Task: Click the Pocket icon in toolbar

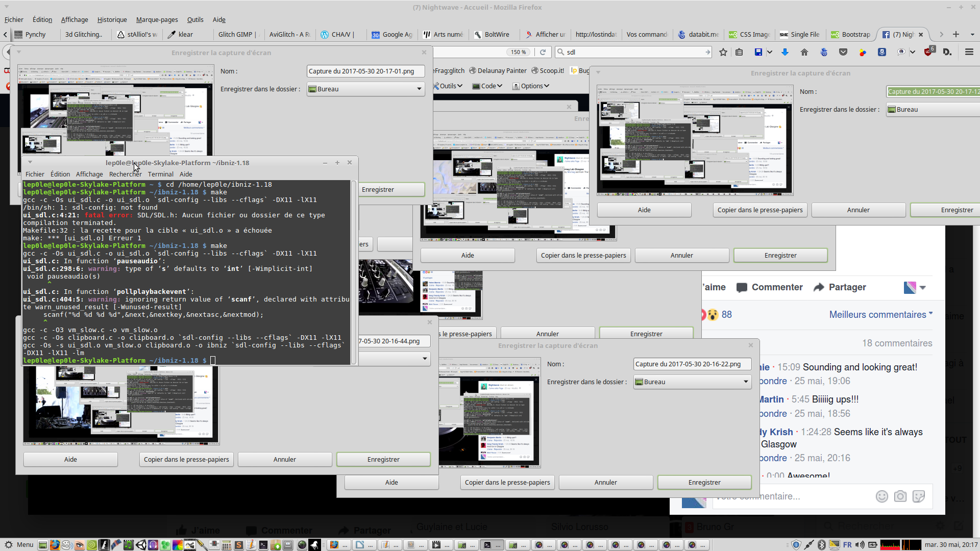Action: tap(843, 52)
